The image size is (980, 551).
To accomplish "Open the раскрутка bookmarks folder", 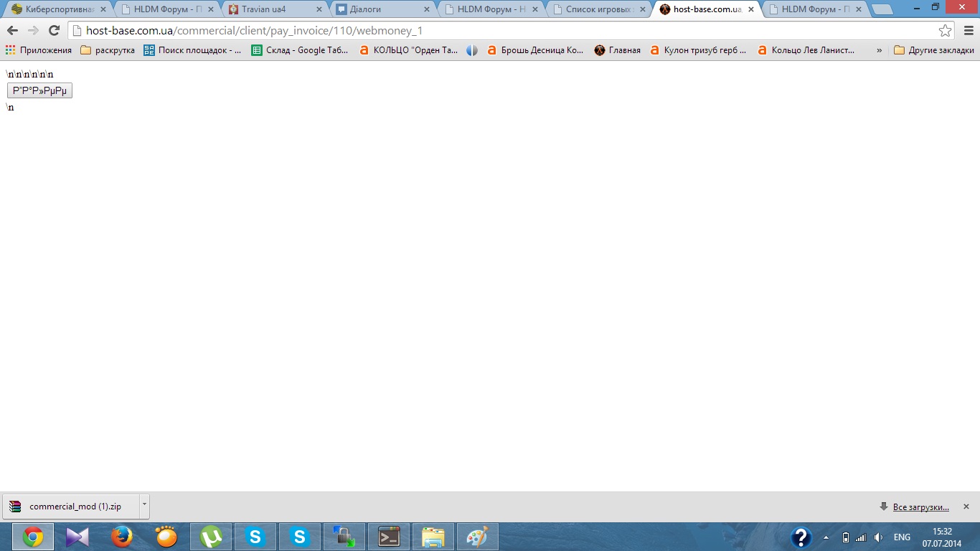I will 108,50.
